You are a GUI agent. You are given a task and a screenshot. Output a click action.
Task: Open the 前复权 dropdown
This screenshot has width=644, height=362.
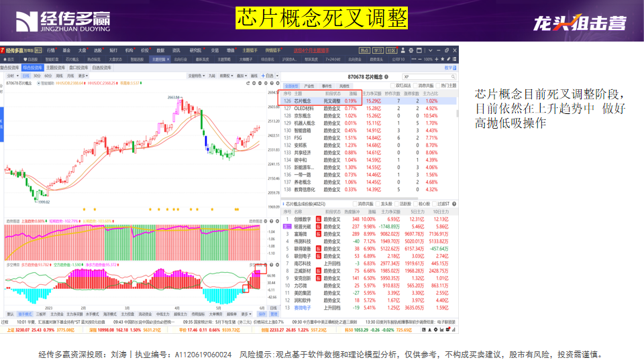click(x=226, y=76)
